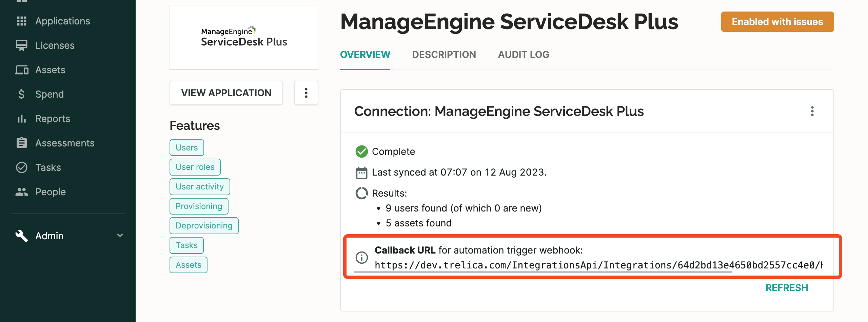Select the Provisioning feature tag
The image size is (868, 322).
199,206
